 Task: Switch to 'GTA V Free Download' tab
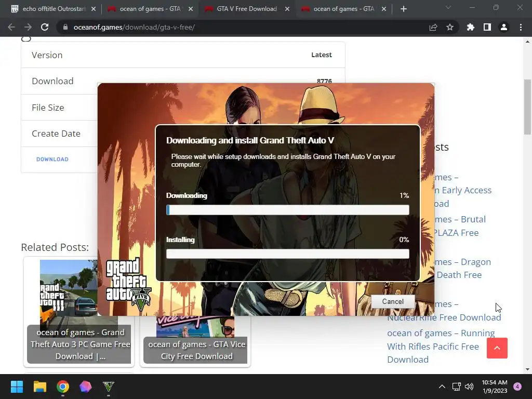coord(246,9)
